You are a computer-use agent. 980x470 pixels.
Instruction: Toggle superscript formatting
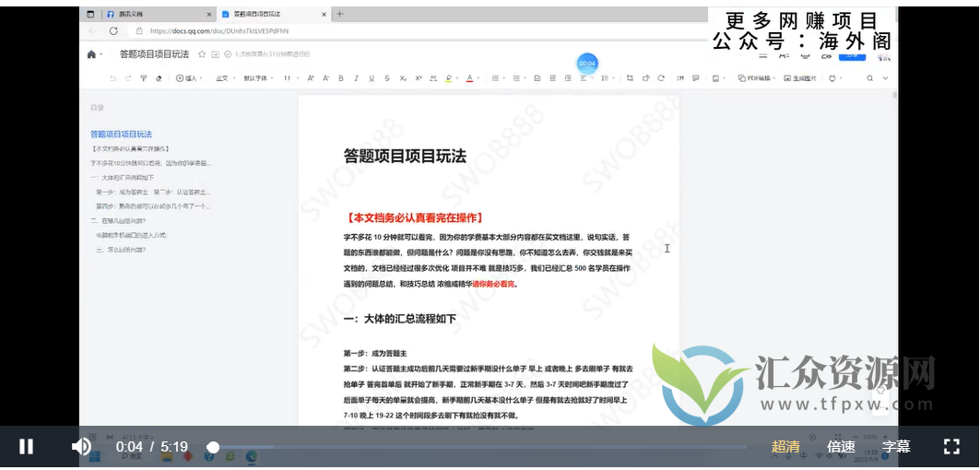(419, 78)
